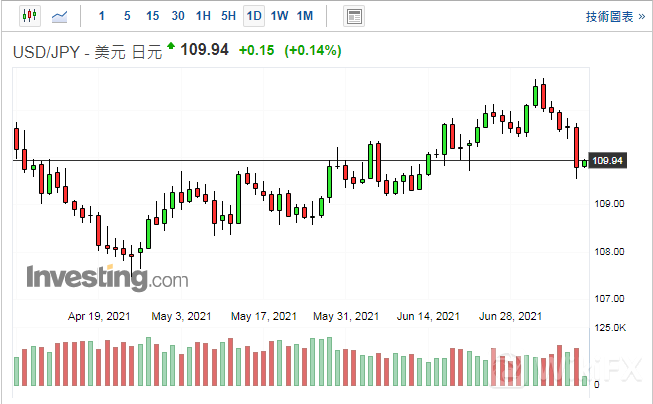Switch to area line chart type
This screenshot has height=404, width=653.
tap(61, 16)
